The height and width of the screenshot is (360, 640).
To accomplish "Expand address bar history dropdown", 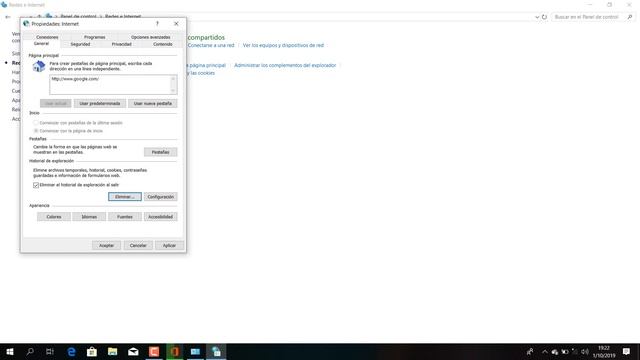I will tap(537, 17).
